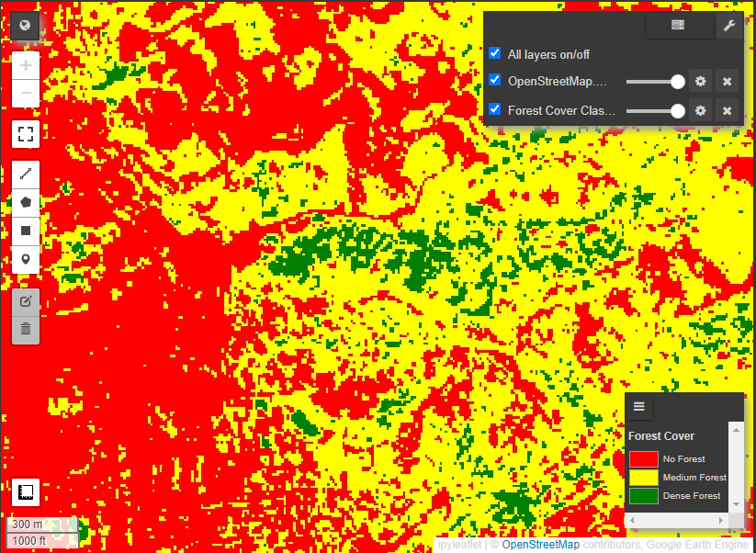This screenshot has width=756, height=553.
Task: Open the measure tool ruler icon
Action: [x=26, y=492]
